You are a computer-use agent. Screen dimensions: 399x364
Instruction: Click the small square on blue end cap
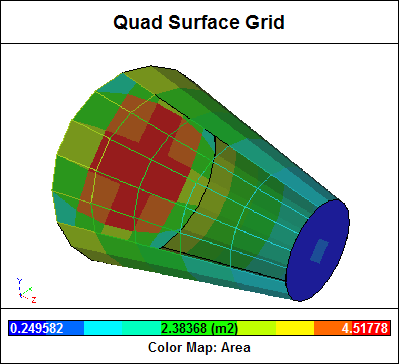click(319, 251)
